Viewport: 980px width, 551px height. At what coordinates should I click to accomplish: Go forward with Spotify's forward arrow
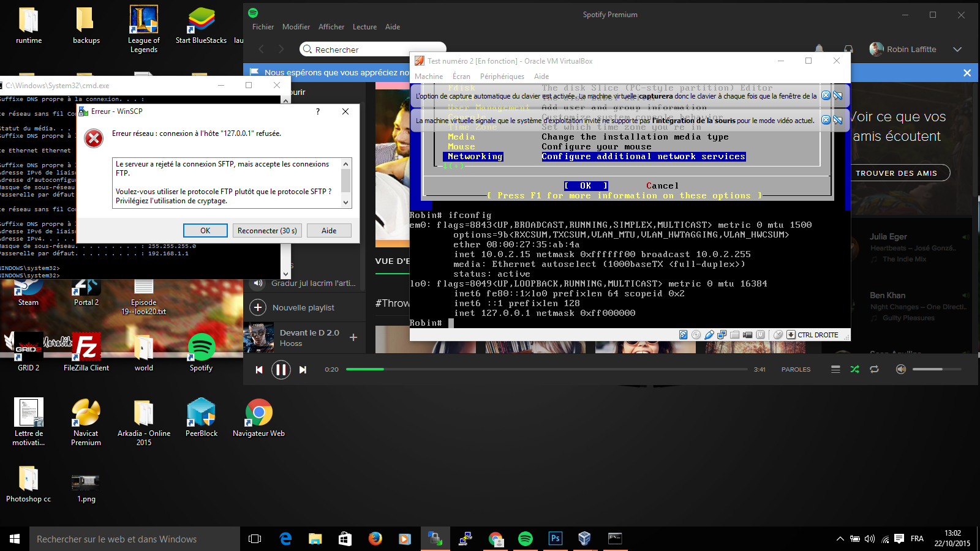[x=281, y=49]
